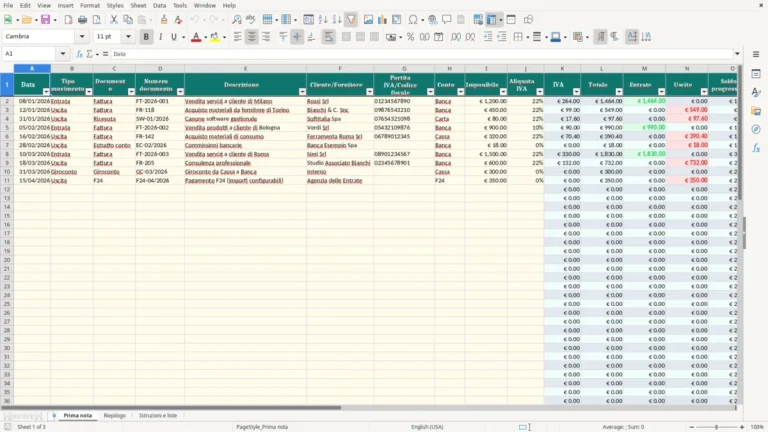This screenshot has height=432, width=768.
Task: Toggle Italic formatting
Action: 160,37
